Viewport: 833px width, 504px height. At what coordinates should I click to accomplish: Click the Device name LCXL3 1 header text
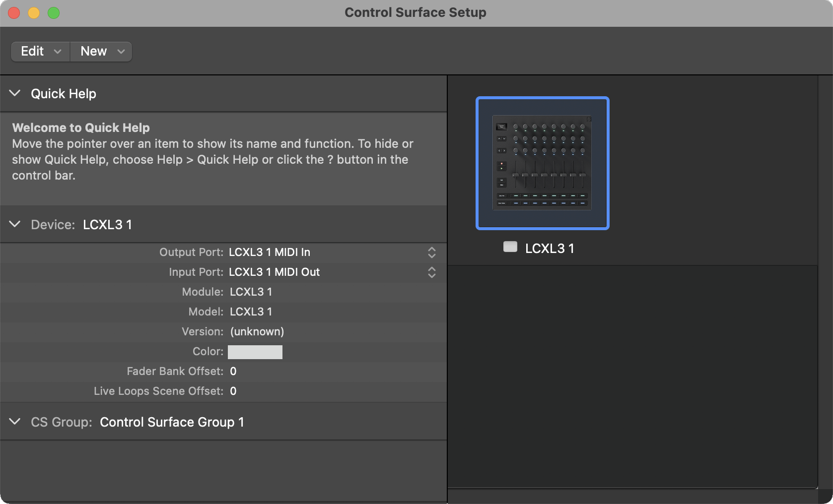pyautogui.click(x=107, y=225)
